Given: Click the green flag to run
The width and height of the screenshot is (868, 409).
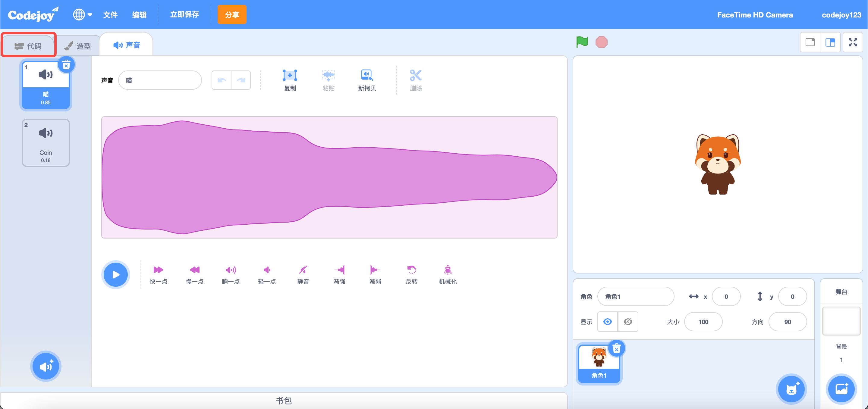Looking at the screenshot, I should pos(582,42).
